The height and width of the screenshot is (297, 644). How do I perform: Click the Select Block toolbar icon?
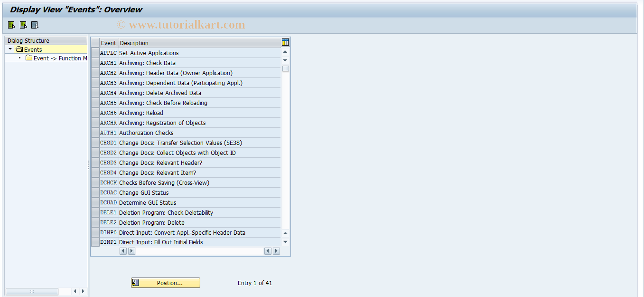coord(23,25)
